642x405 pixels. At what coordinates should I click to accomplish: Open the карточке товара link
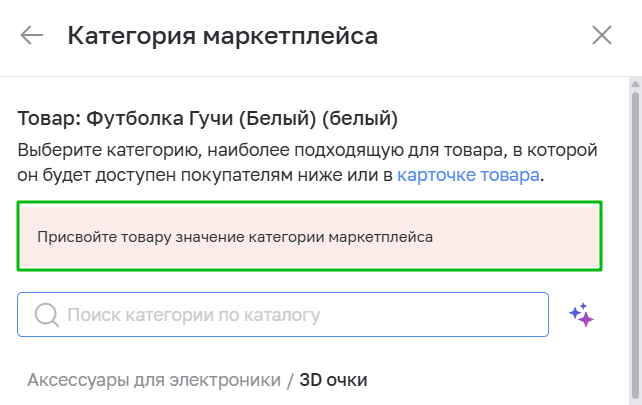469,175
